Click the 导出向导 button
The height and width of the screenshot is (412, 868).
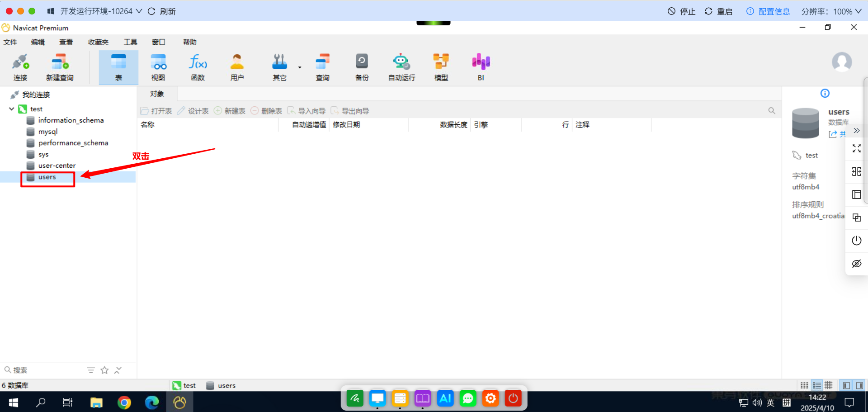pyautogui.click(x=350, y=111)
